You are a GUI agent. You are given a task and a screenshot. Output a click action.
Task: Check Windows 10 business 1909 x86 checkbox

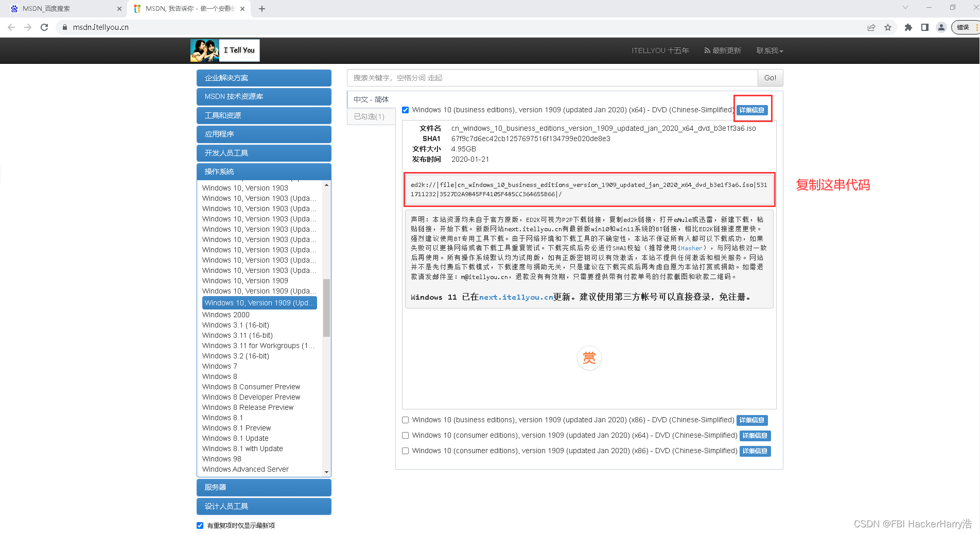406,420
